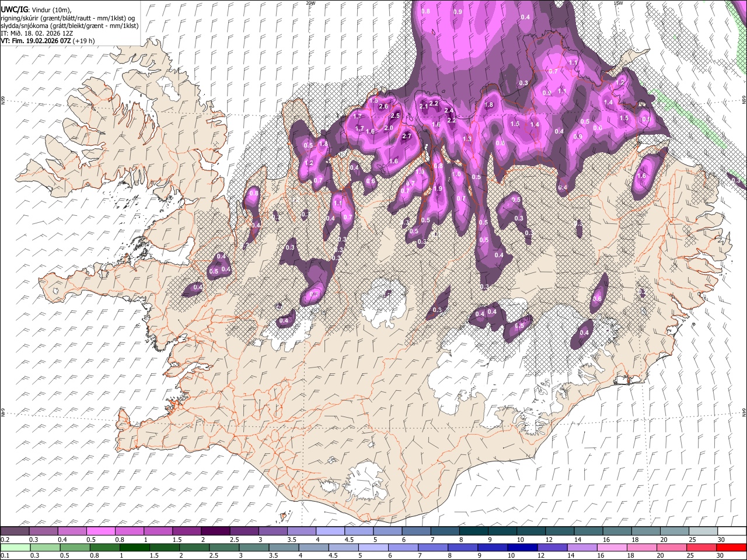Image resolution: width=747 pixels, height=560 pixels.
Task: Click the 20W longitude label on the top edge
Action: point(310,3)
